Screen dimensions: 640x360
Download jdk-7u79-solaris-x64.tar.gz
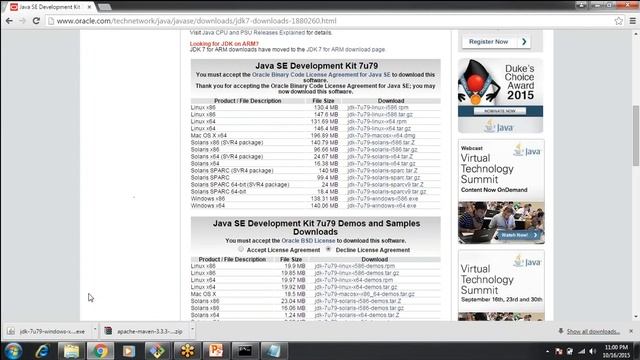tap(381, 163)
